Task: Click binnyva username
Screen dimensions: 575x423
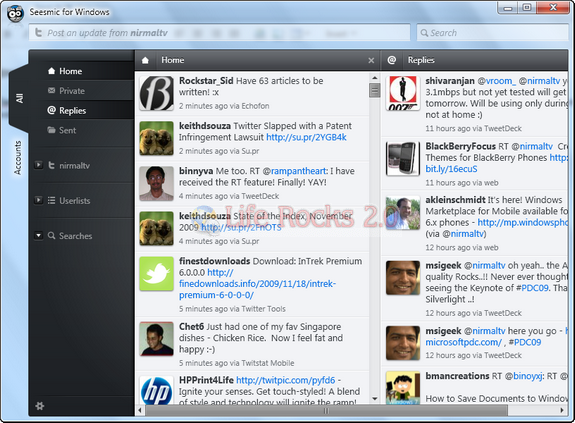Action: pyautogui.click(x=196, y=171)
